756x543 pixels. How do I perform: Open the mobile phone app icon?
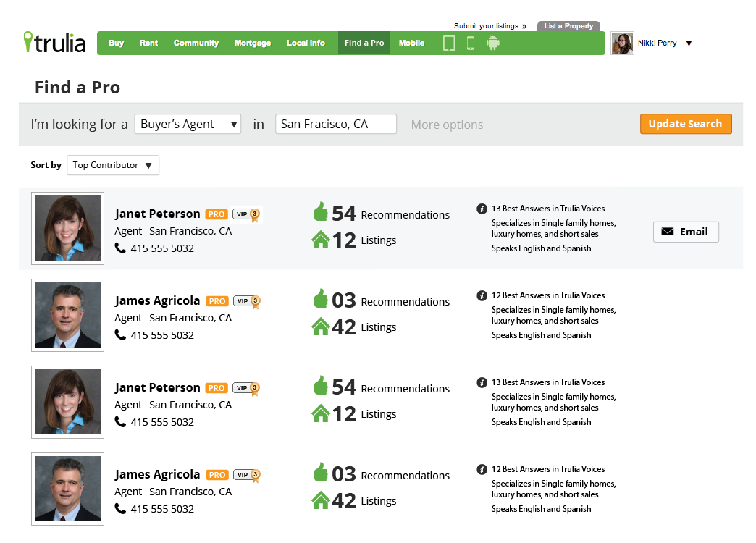point(471,43)
